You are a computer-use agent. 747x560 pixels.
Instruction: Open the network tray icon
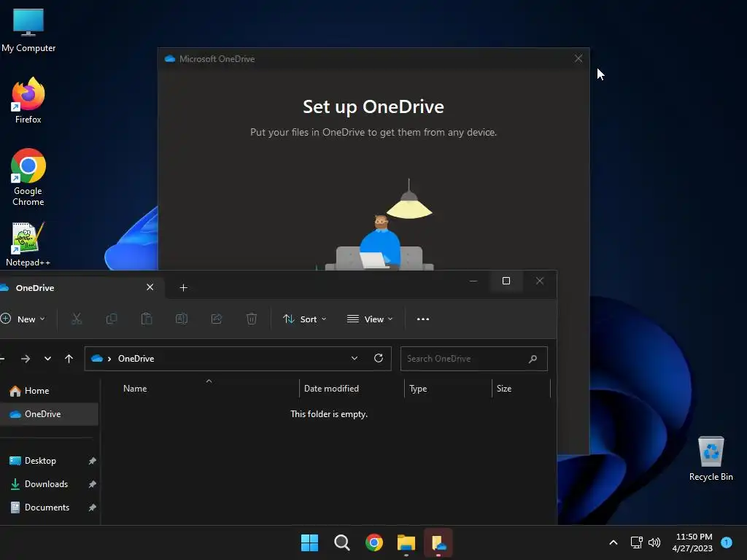click(636, 542)
